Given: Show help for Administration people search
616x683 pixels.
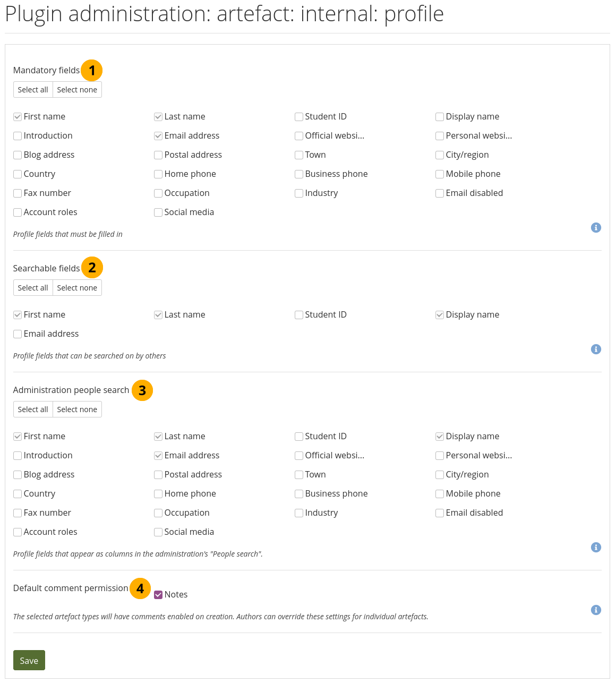Looking at the screenshot, I should [596, 548].
